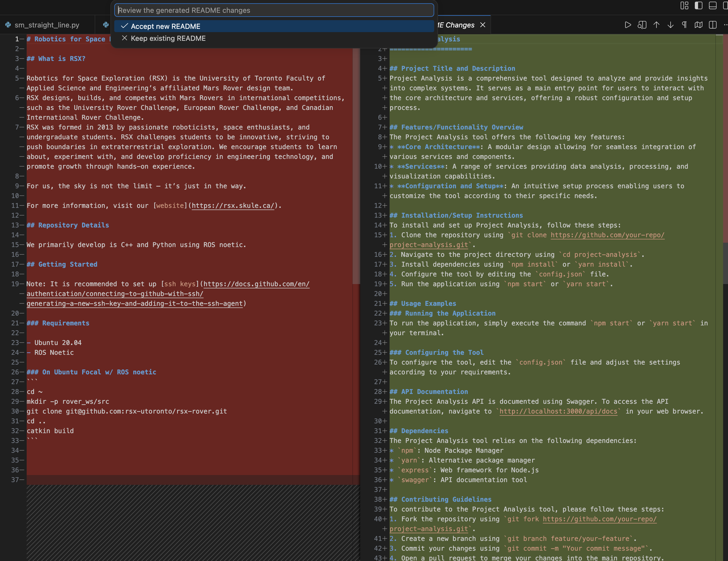This screenshot has height=561, width=728.
Task: Toggle the bottom panel visibility
Action: point(713,6)
